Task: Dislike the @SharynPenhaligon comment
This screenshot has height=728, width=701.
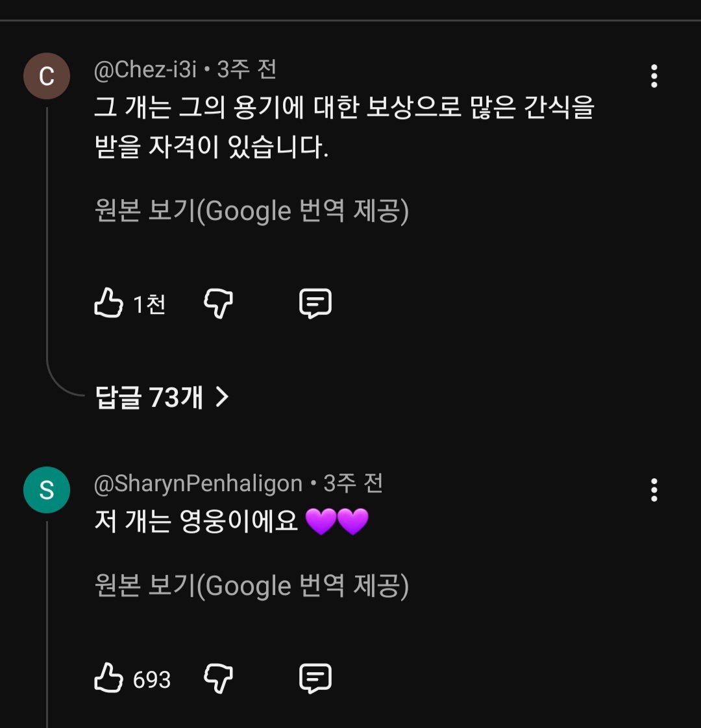Action: tap(218, 679)
